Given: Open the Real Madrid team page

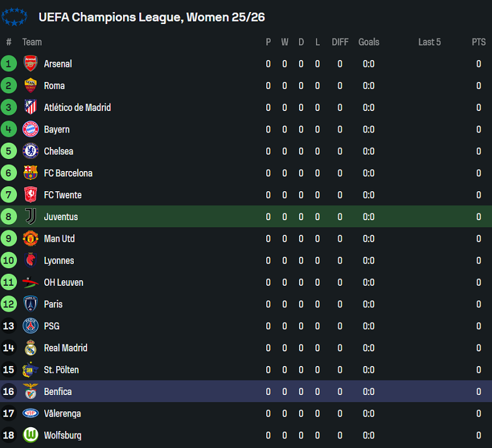Looking at the screenshot, I should (66, 348).
